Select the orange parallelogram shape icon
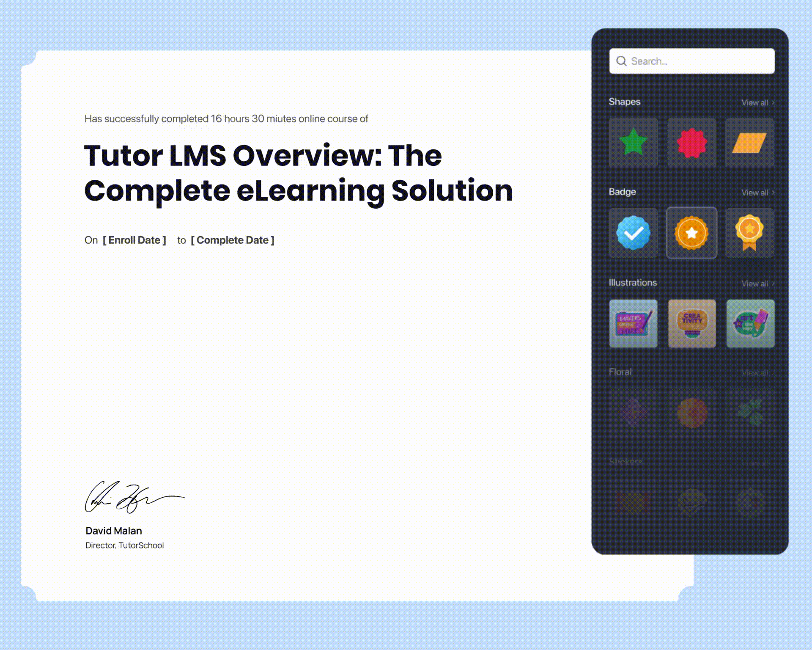812x650 pixels. 750,142
